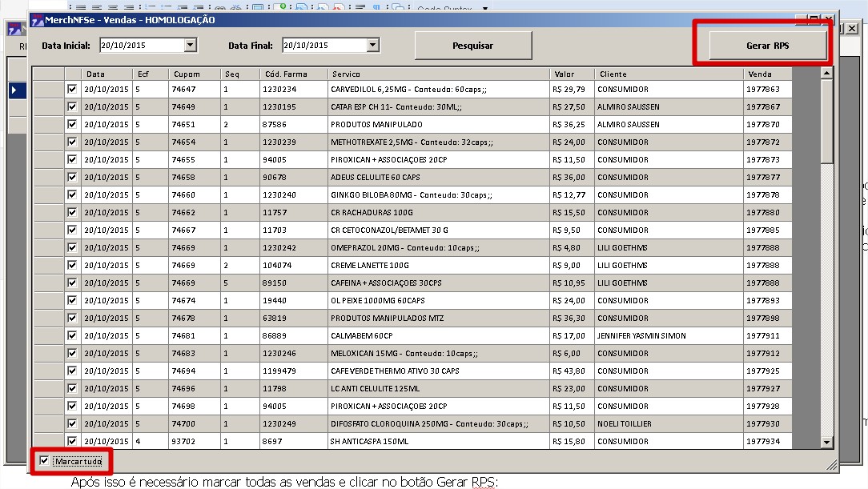This screenshot has width=868, height=489.
Task: Uncheck the CARVEDILOL 6,25MG row checkbox
Action: point(73,90)
